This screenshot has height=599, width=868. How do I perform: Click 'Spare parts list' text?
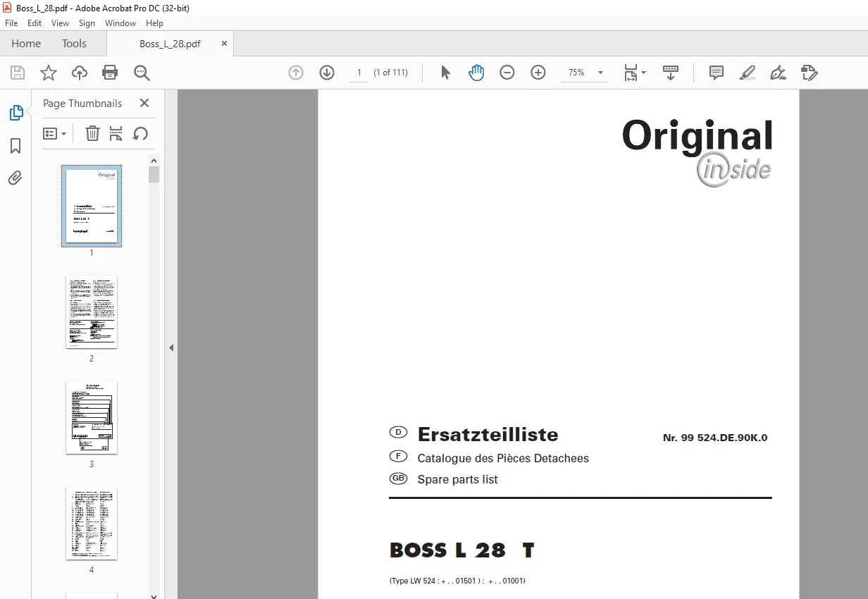[457, 479]
